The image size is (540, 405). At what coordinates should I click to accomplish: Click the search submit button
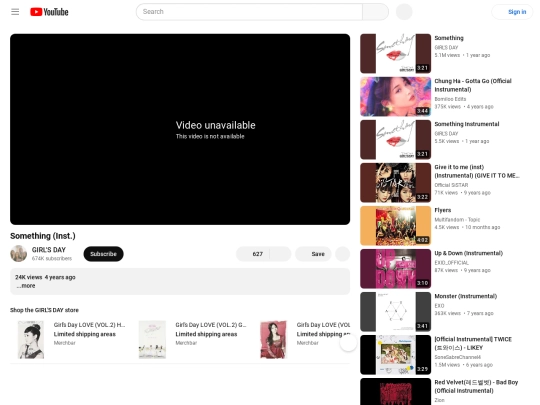(375, 12)
